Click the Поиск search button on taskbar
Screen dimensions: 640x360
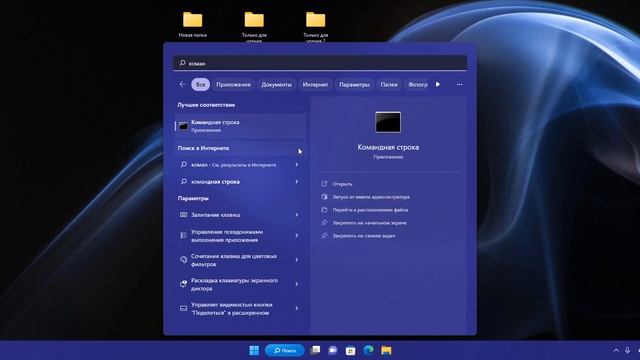(284, 350)
